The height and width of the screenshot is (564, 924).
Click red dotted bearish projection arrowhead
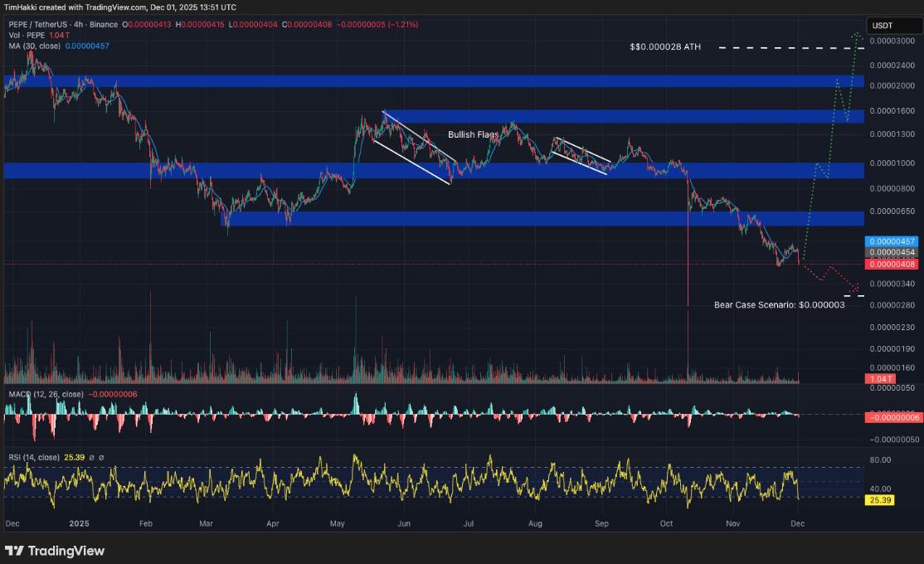pyautogui.click(x=855, y=290)
